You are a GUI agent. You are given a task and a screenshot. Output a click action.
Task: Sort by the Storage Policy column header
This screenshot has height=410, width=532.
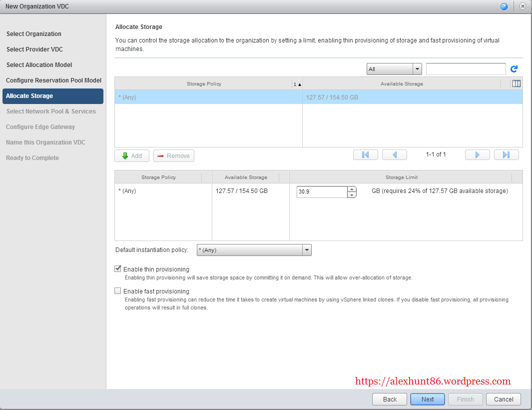[204, 84]
